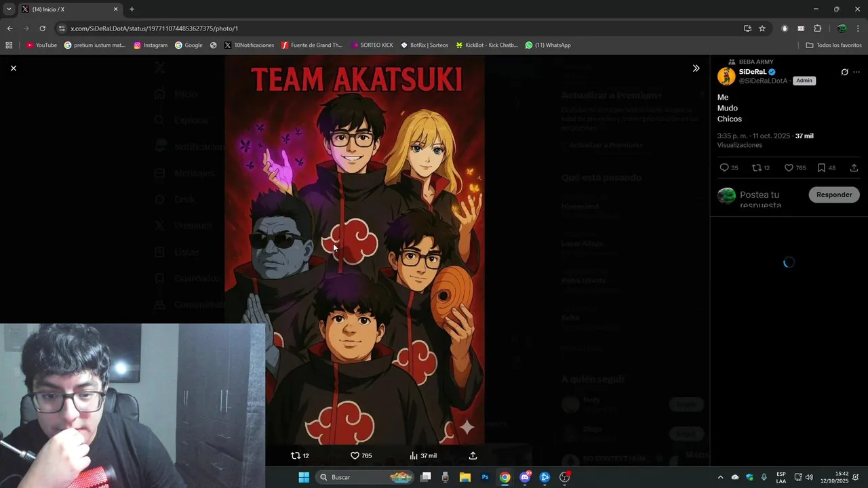Image resolution: width=868 pixels, height=488 pixels.
Task: Open the (11) WhatsApp bookmark
Action: pyautogui.click(x=548, y=45)
